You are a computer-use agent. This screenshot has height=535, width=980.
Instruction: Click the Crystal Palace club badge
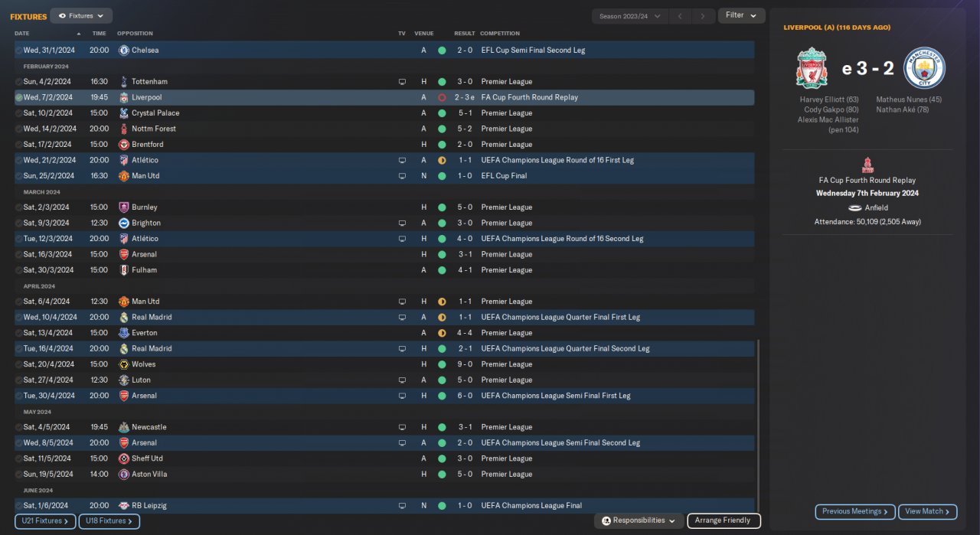[x=124, y=113]
